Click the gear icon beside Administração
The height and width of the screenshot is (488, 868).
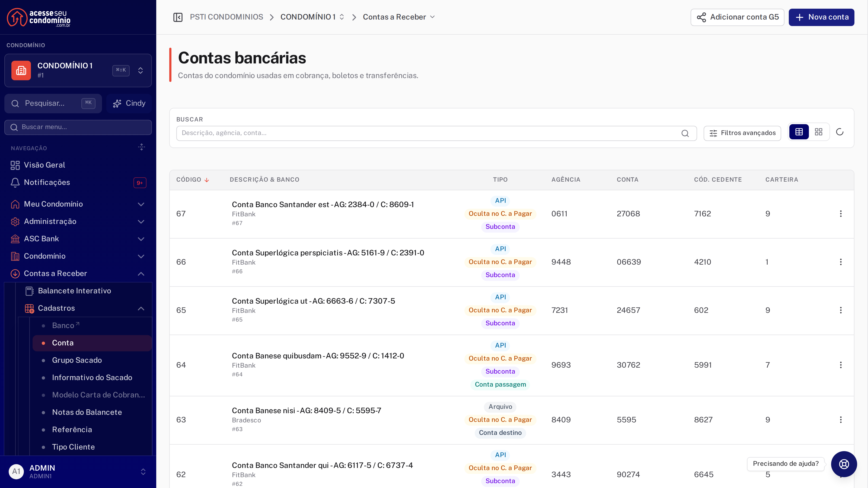pos(15,221)
